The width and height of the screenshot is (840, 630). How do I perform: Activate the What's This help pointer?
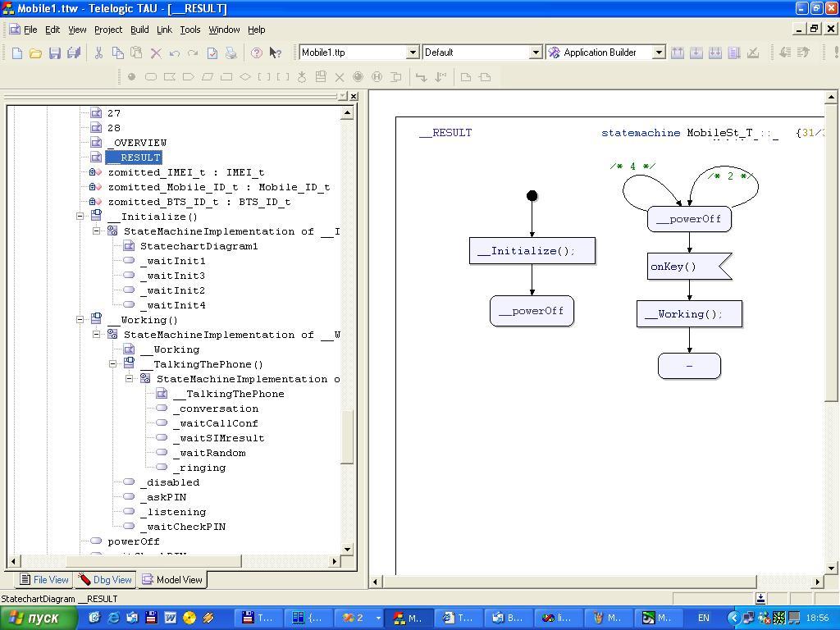(x=275, y=52)
